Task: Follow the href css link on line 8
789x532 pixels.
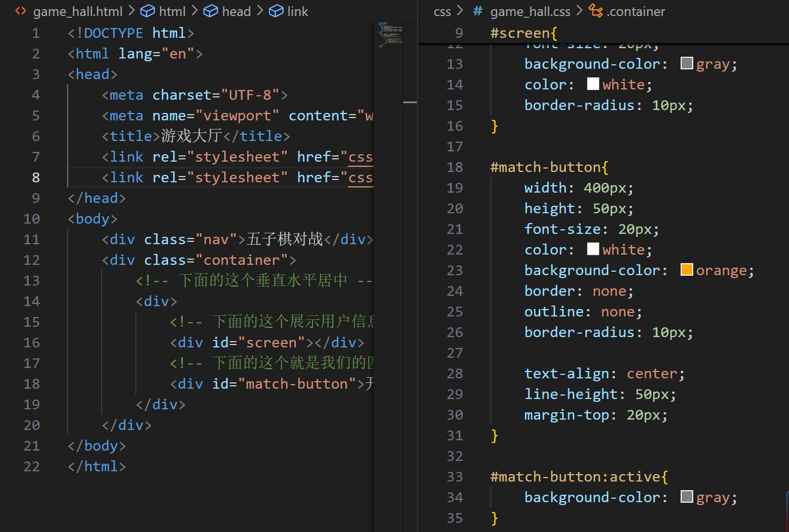Action: (x=361, y=178)
